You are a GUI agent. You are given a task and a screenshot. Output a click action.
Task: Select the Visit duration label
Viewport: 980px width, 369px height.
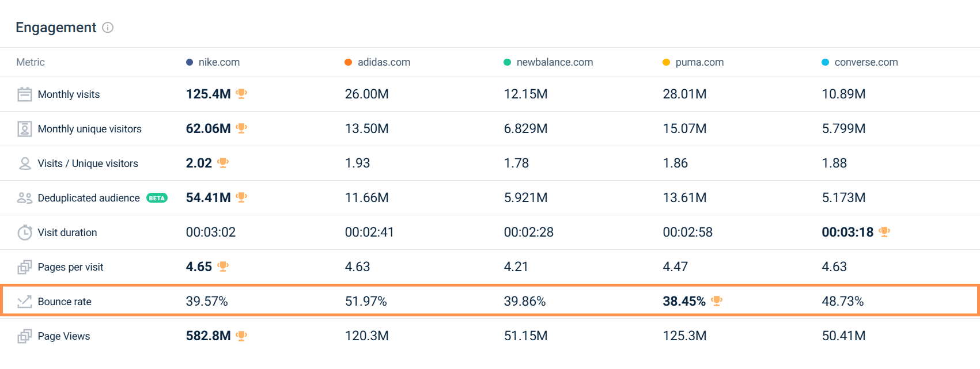pos(67,233)
